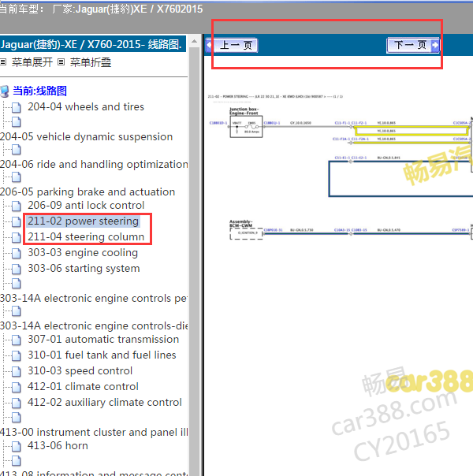Open 211-04 steering column
Viewport: 473px width, 476px height.
[86, 236]
